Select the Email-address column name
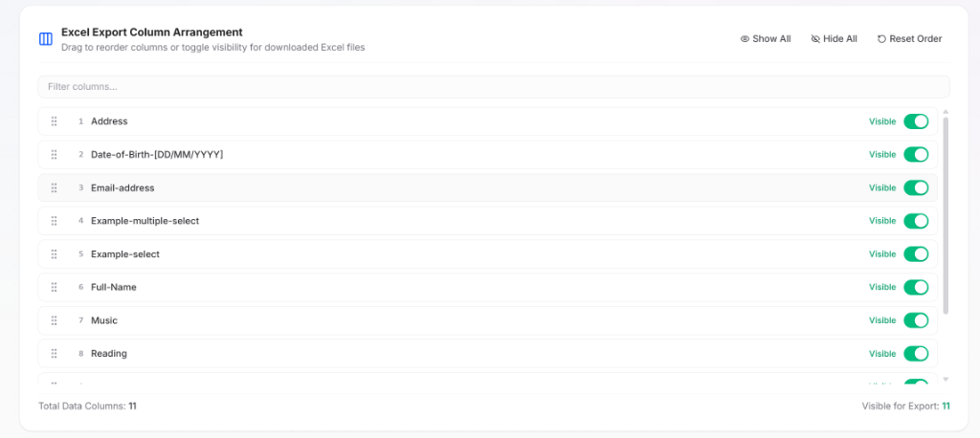Viewport: 980px width, 438px height. click(x=122, y=187)
